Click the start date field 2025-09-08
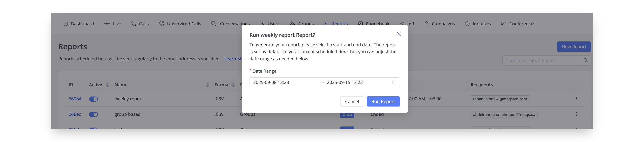644x142 pixels. (271, 82)
